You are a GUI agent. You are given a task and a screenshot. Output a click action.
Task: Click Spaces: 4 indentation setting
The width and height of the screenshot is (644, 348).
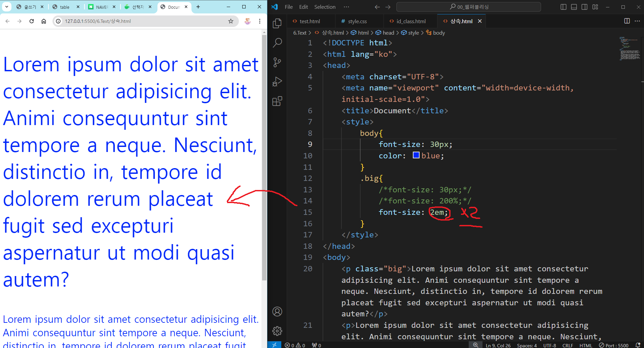(x=527, y=345)
